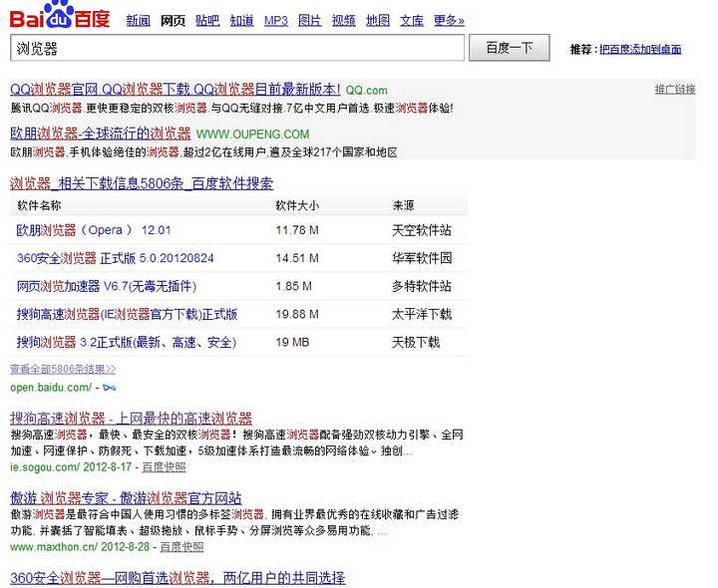Click the 天极下载 source cell
The width and height of the screenshot is (718, 588).
416,342
